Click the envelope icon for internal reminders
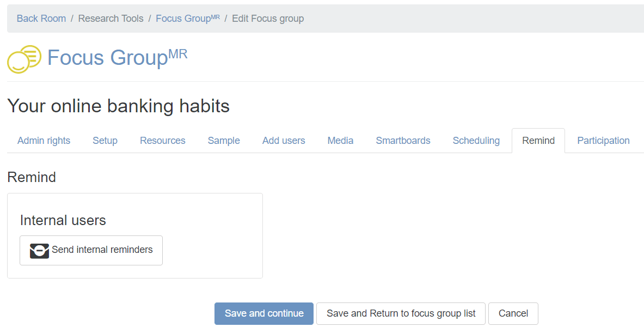This screenshot has width=644, height=333. (x=39, y=250)
